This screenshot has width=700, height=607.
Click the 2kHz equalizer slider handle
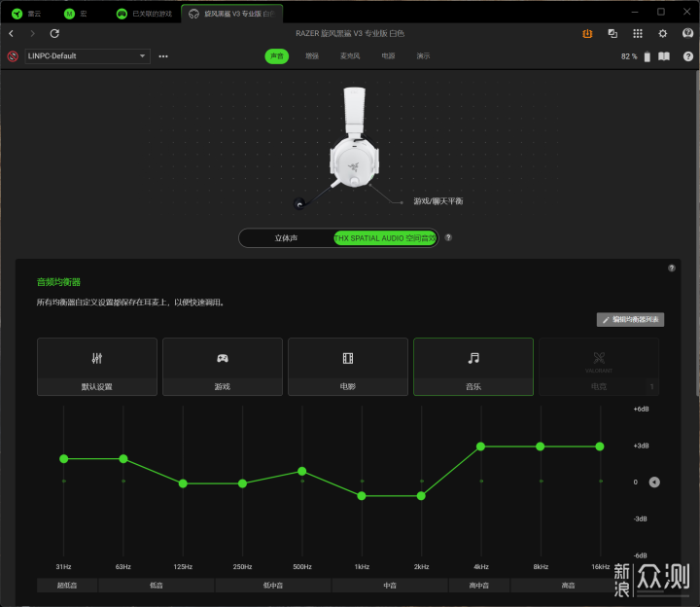pos(421,496)
